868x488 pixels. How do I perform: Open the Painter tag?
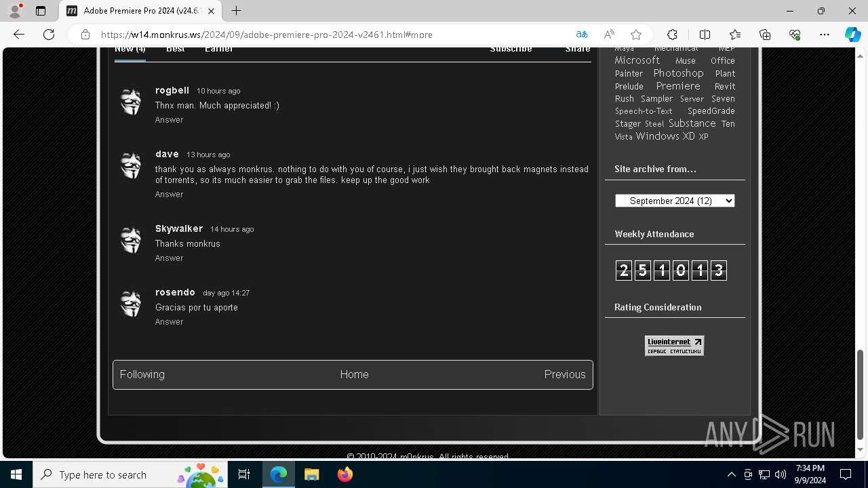coord(629,74)
